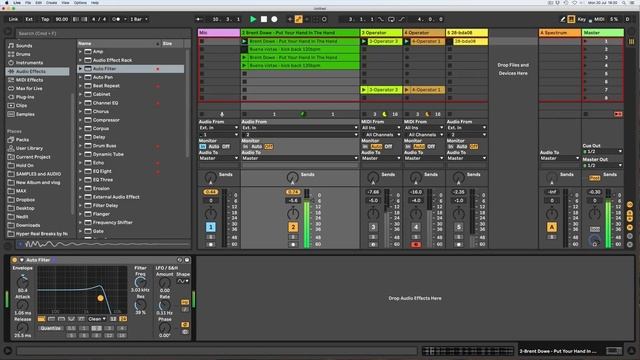Expand Audio Effect Rack folder

80,60
